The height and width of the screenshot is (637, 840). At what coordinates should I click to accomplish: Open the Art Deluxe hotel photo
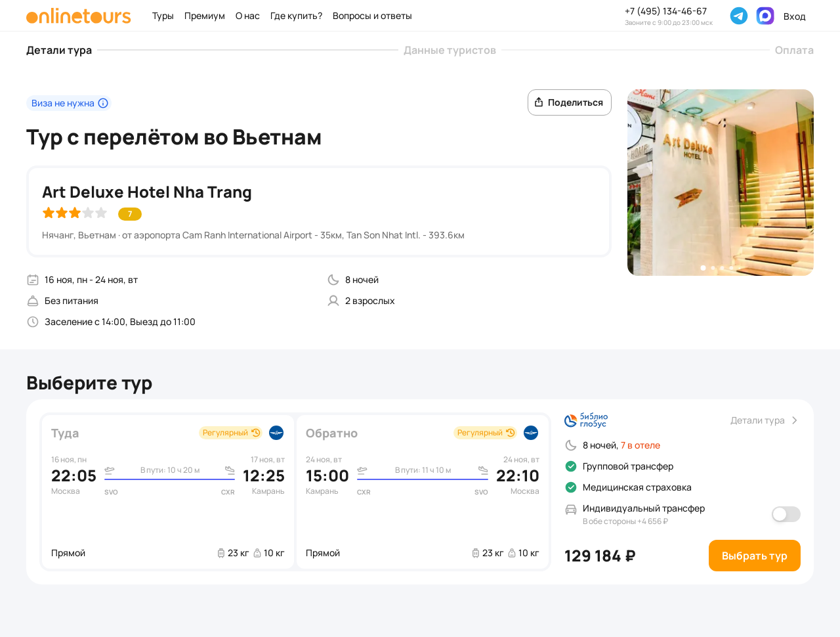pyautogui.click(x=721, y=183)
